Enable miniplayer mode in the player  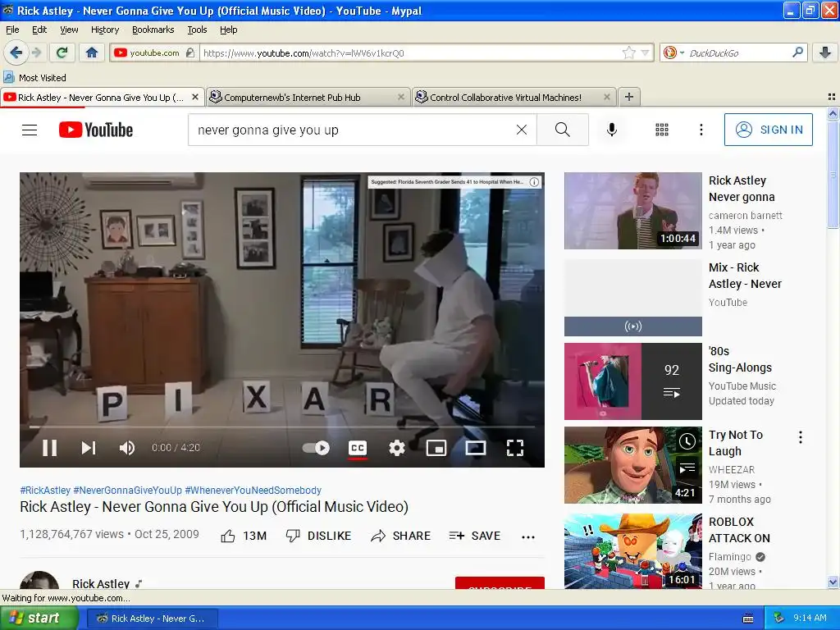click(x=436, y=448)
